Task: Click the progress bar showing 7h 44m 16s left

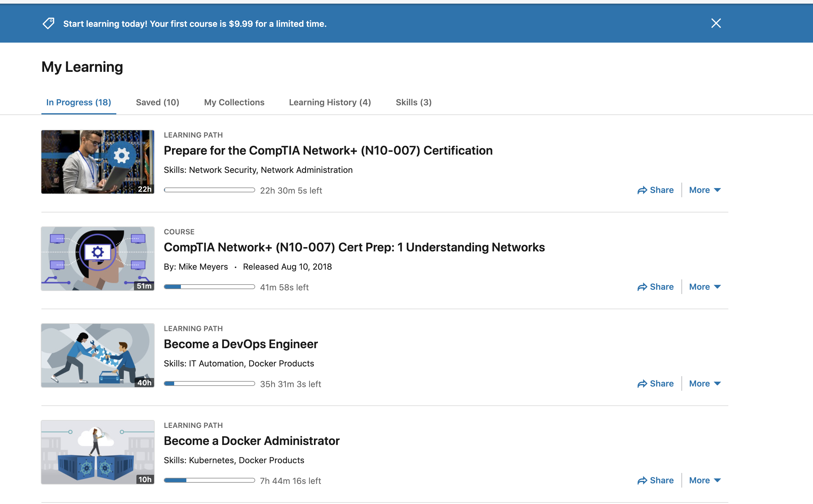Action: 209,480
